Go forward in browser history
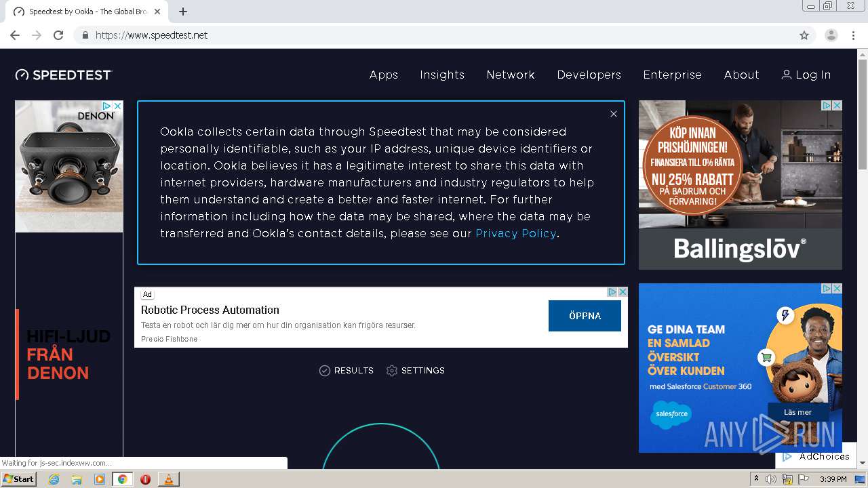Viewport: 868px width, 488px height. coord(37,35)
